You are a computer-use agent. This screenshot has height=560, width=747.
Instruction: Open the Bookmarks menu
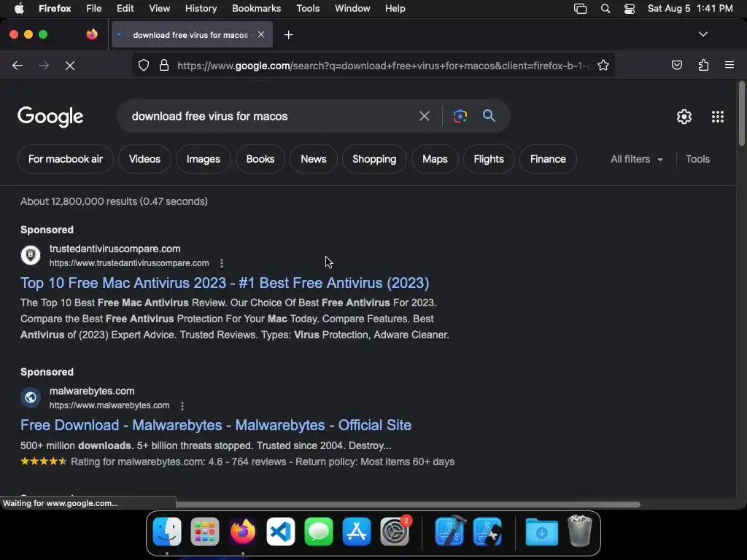coord(256,9)
